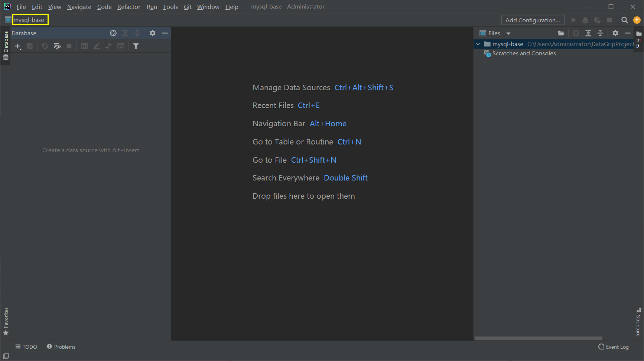Toggle the Favorites side tab
The width and height of the screenshot is (644, 361).
(6, 322)
